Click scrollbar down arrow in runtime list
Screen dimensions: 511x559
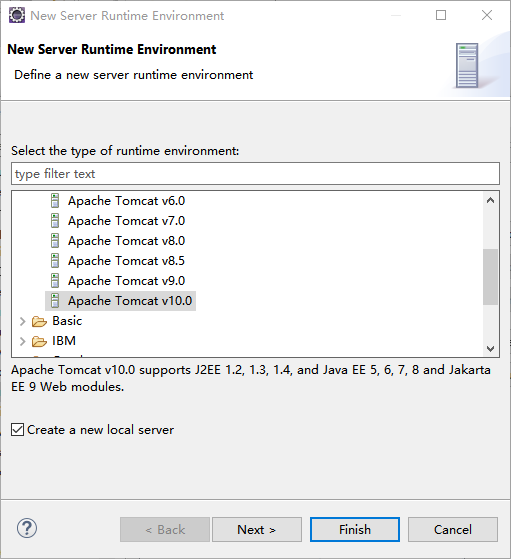click(490, 348)
